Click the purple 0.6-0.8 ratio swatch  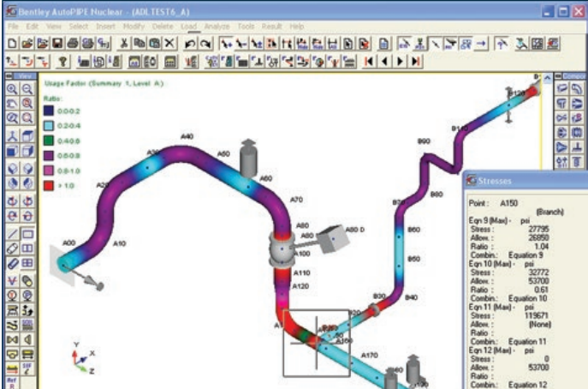(49, 155)
